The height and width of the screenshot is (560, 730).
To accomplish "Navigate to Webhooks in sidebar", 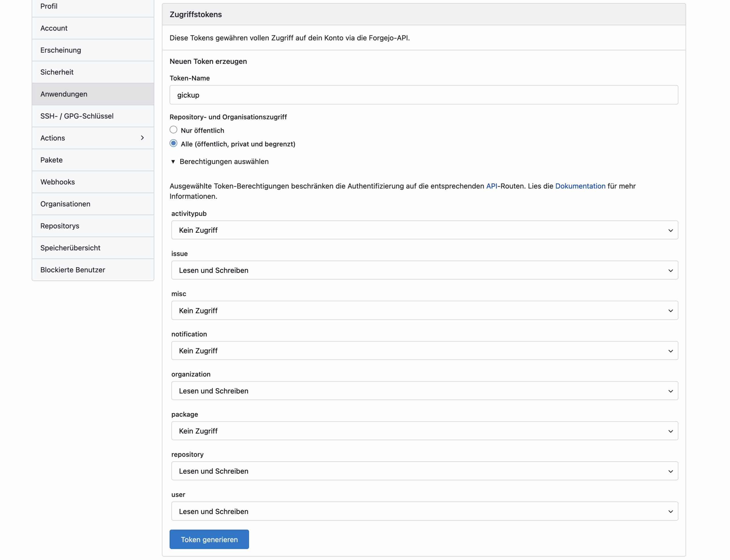I will coord(58,182).
